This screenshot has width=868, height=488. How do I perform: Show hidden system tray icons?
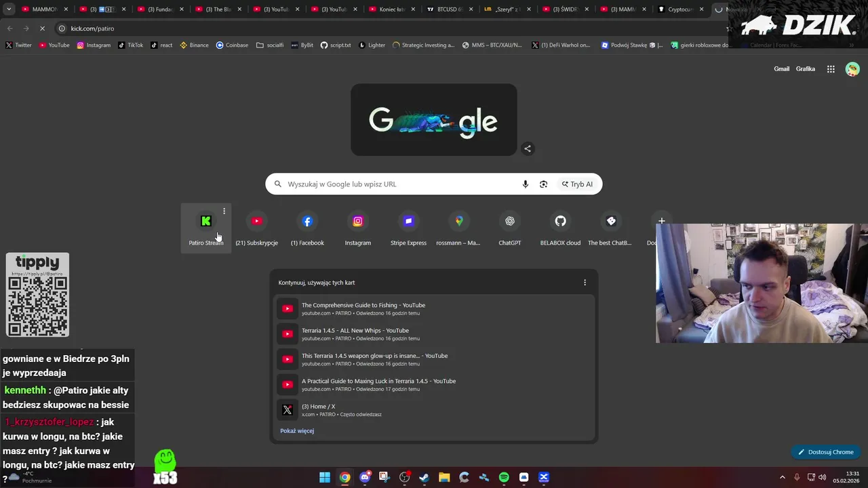click(x=782, y=477)
